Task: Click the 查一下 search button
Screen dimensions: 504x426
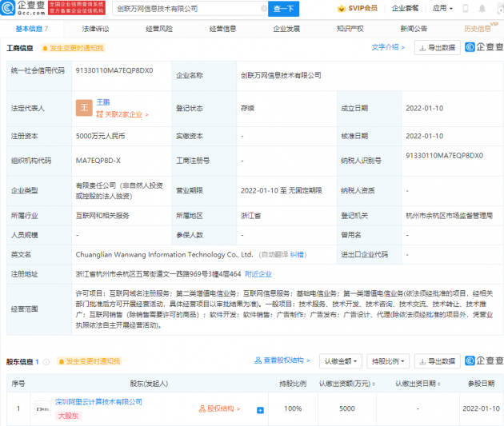Action: 283,9
